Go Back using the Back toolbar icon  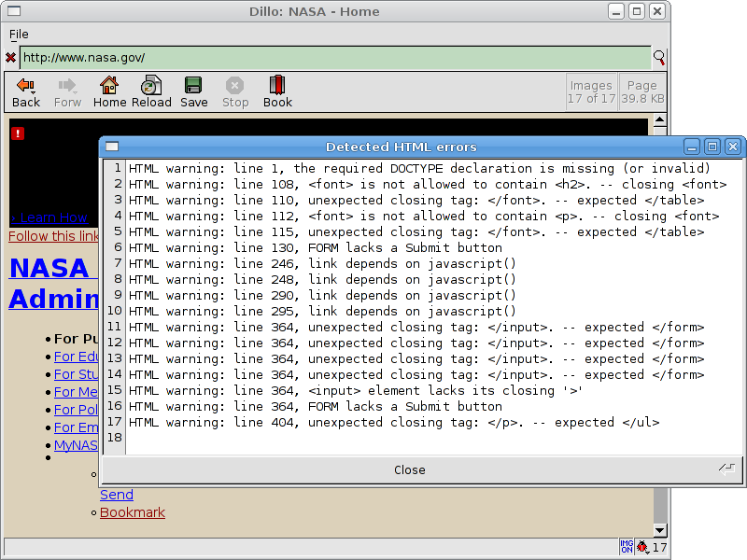click(x=26, y=92)
